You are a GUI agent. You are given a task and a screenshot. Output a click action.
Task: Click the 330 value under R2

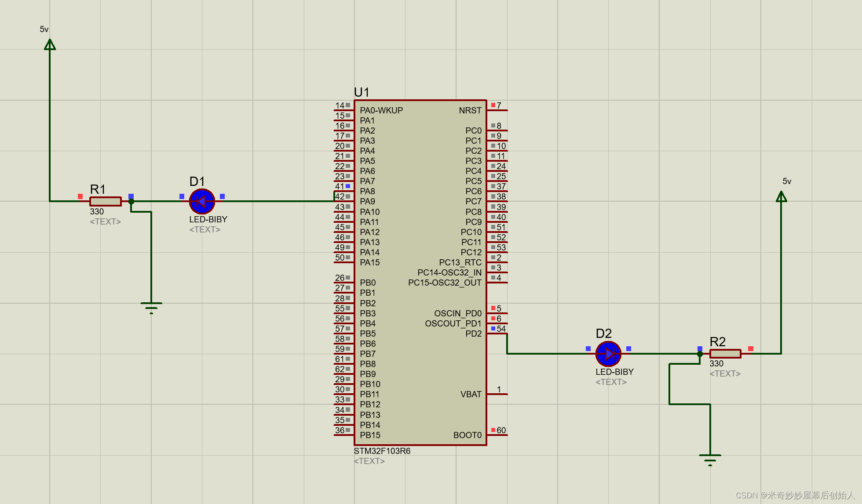point(716,363)
